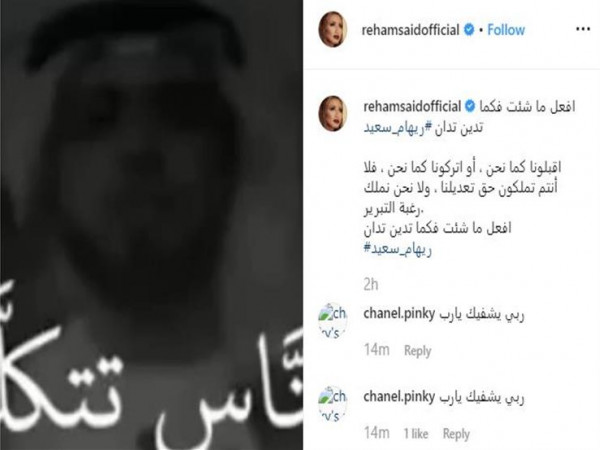Image resolution: width=600 pixels, height=450 pixels.
Task: Click the verified badge in the post header
Action: tap(469, 30)
